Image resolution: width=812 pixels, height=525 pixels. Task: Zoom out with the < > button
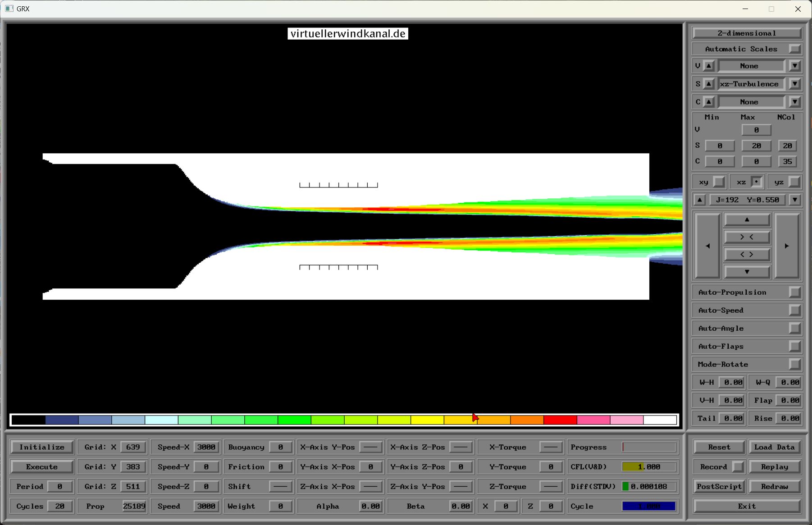[x=747, y=255]
